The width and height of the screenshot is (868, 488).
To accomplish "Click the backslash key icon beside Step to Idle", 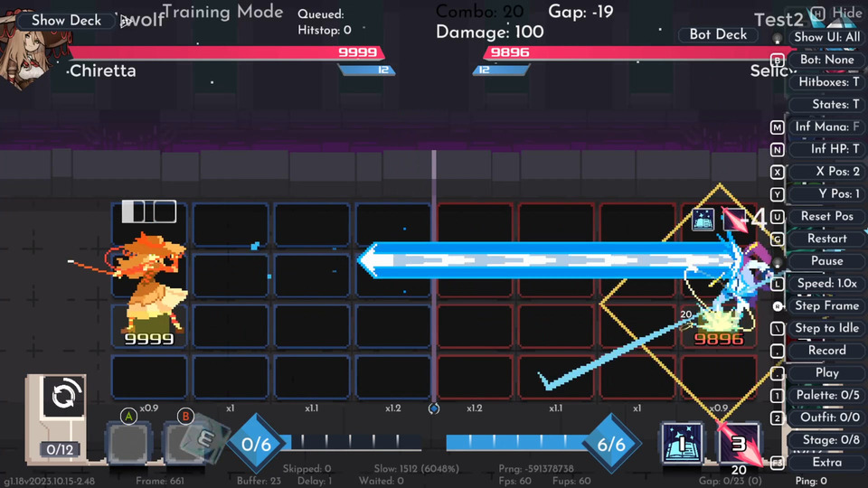I will [778, 329].
